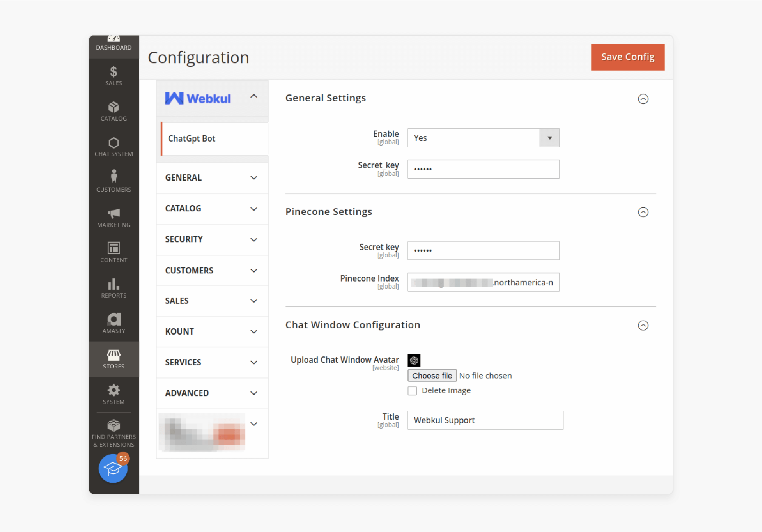Collapse the Pinecone Settings group

pyautogui.click(x=643, y=212)
